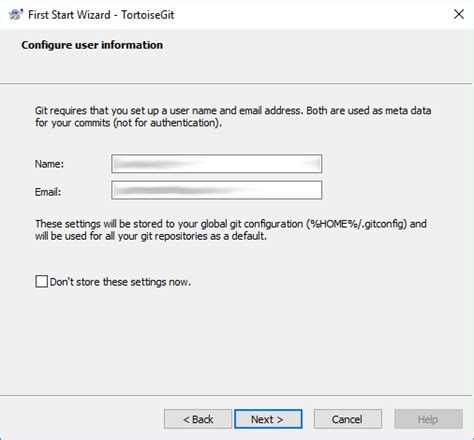Close the First Start Wizard window
Screen dimensions: 474x440
[x=459, y=14]
